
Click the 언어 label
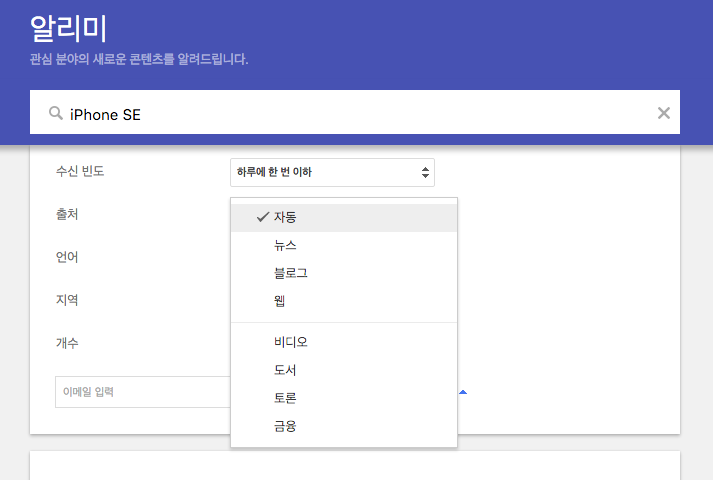point(67,257)
